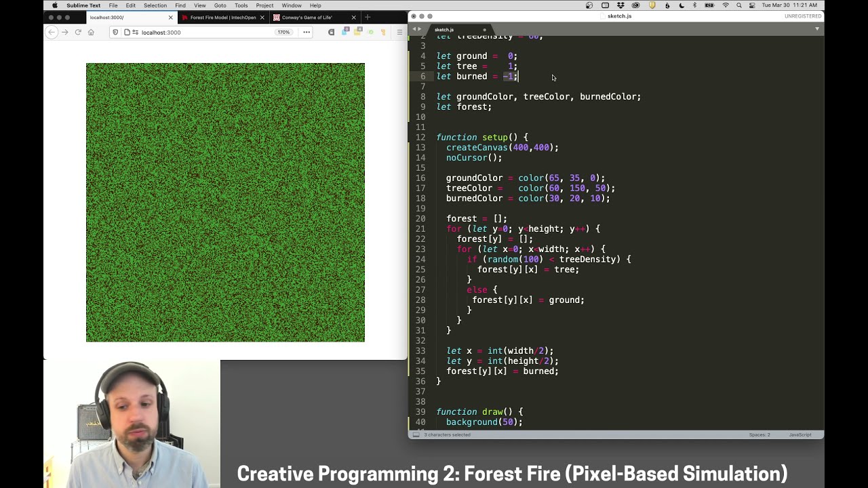The height and width of the screenshot is (488, 868).
Task: Click the yellow shield menu bar icon
Action: tap(652, 5)
